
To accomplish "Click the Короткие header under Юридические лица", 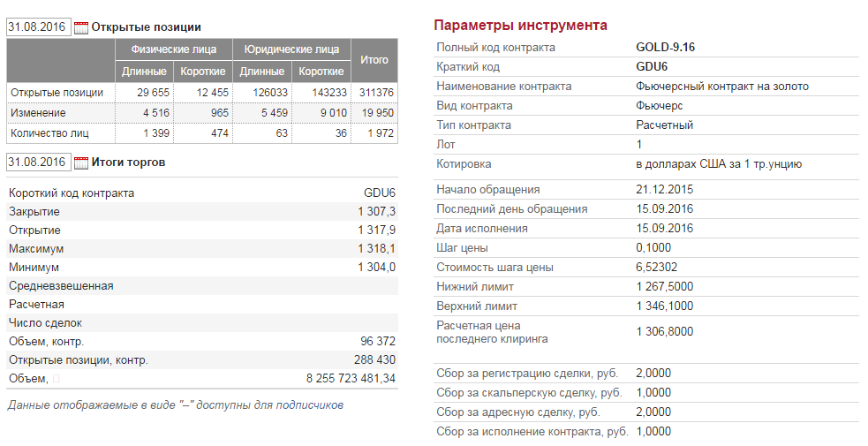I will point(321,72).
